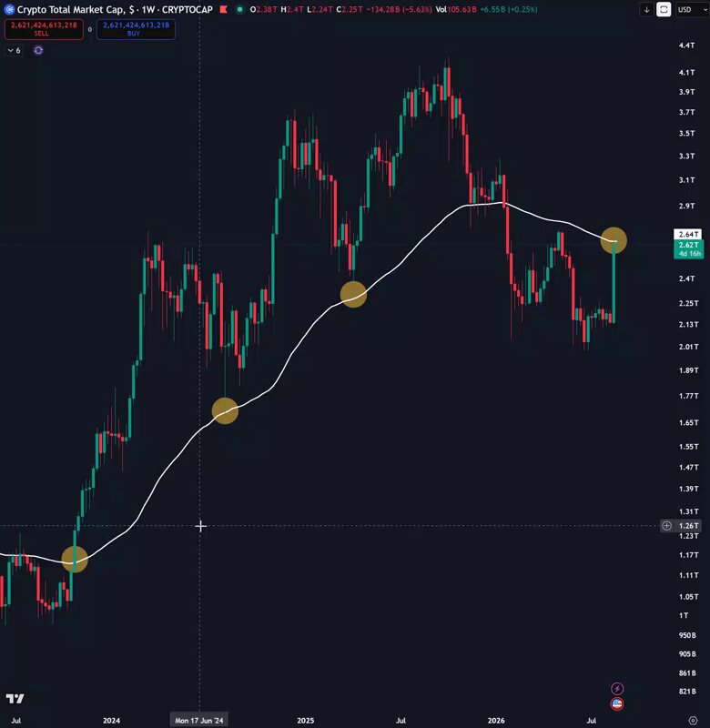
Task: Open the USD currency dropdown
Action: coord(692,9)
